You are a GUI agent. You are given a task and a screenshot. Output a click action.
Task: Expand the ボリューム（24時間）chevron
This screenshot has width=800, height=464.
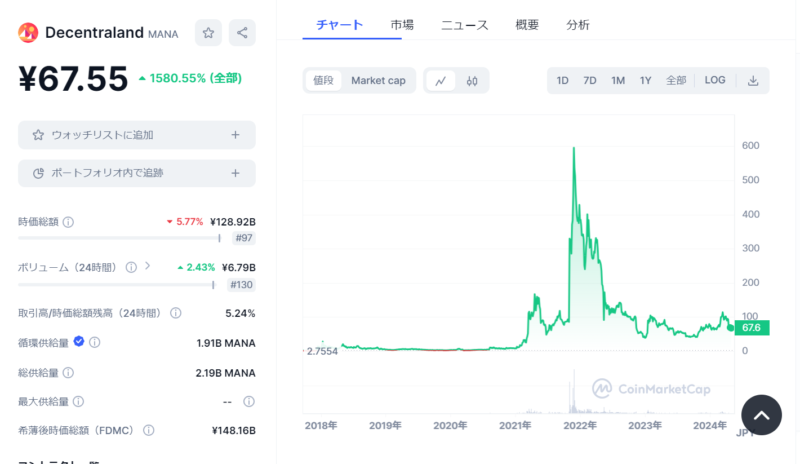click(147, 266)
